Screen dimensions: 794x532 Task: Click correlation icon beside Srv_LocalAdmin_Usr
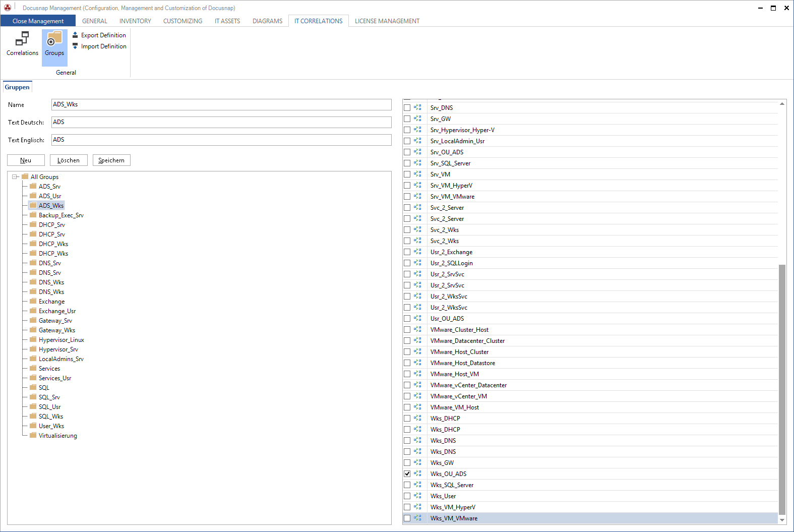[x=417, y=141]
